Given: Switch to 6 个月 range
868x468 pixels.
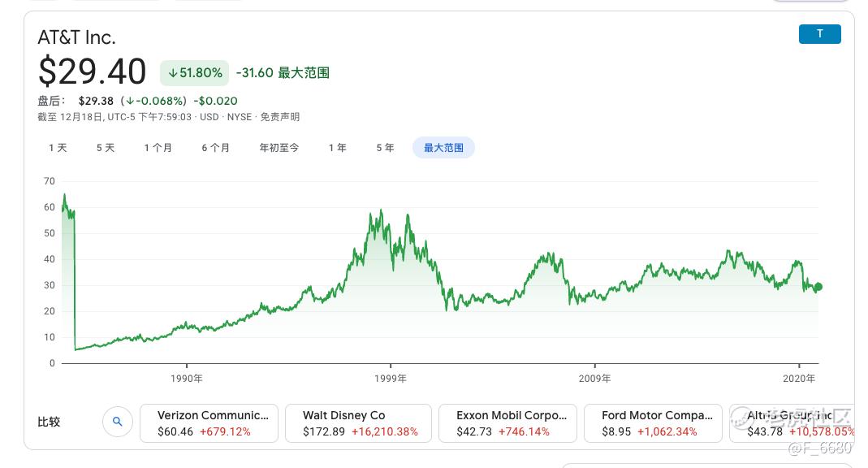Looking at the screenshot, I should pyautogui.click(x=215, y=148).
